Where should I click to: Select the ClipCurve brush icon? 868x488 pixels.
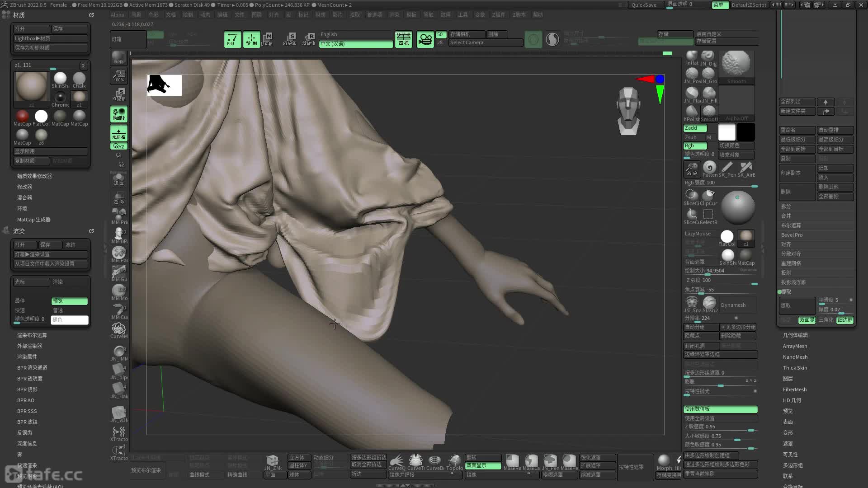coord(709,197)
